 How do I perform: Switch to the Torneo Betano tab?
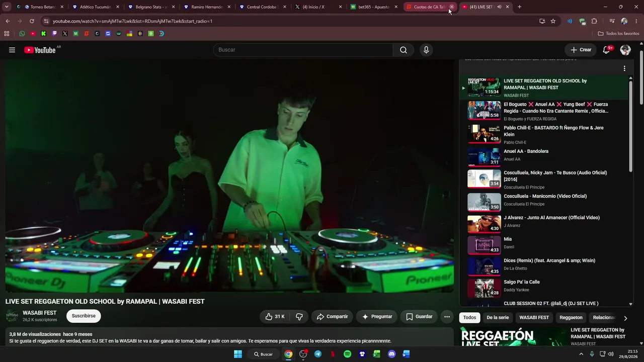pyautogui.click(x=40, y=7)
